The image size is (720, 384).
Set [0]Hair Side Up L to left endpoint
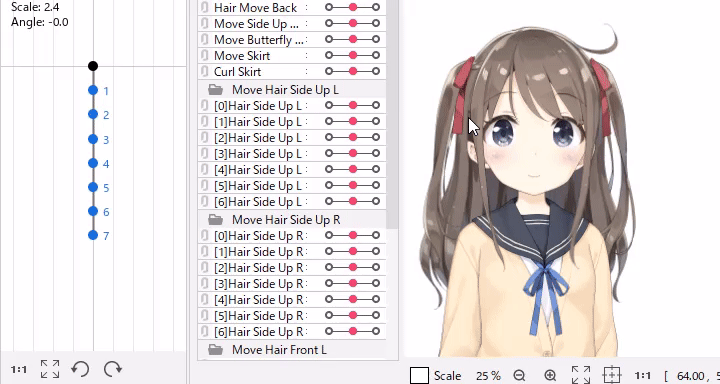pos(329,105)
